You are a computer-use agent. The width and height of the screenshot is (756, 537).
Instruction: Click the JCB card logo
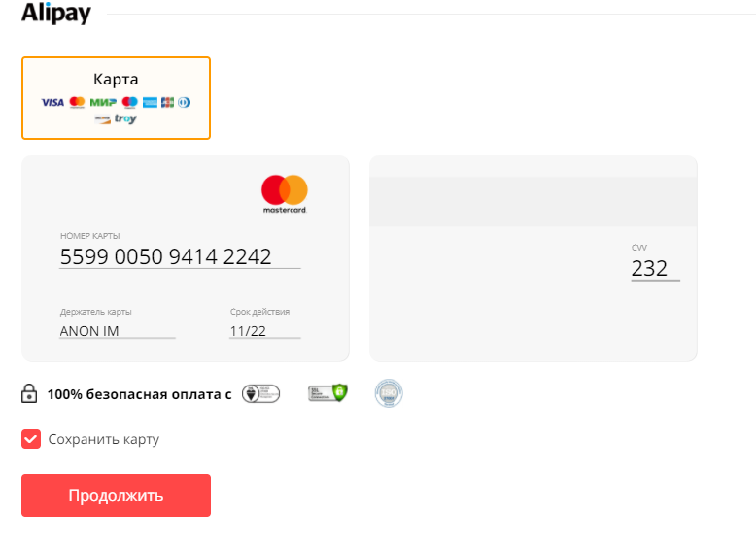click(x=167, y=102)
